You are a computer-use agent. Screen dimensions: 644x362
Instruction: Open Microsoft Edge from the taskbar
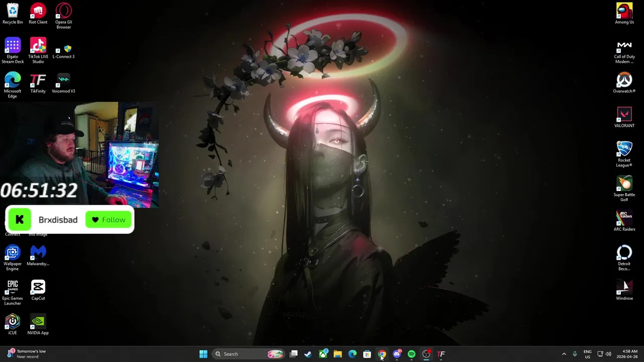[352, 354]
